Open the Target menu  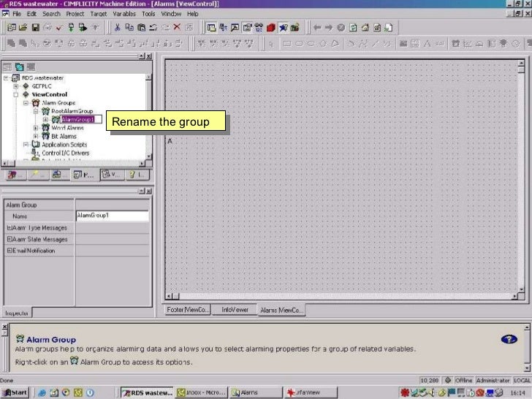99,14
